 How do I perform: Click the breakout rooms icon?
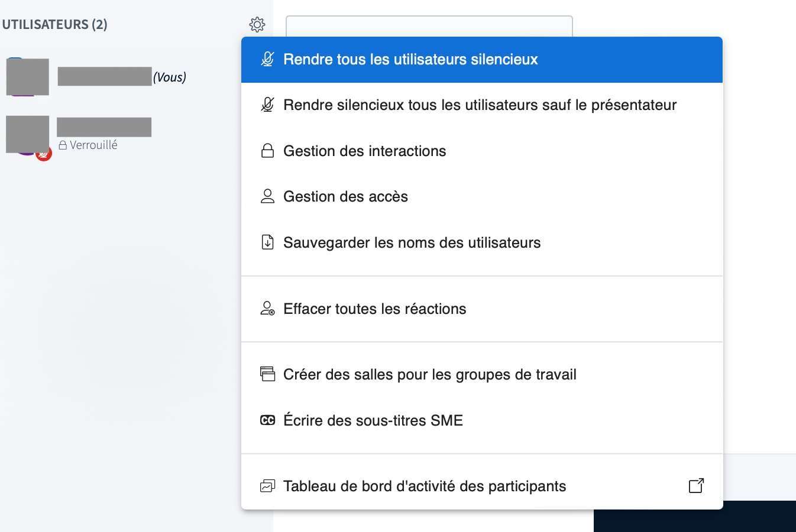pyautogui.click(x=267, y=374)
